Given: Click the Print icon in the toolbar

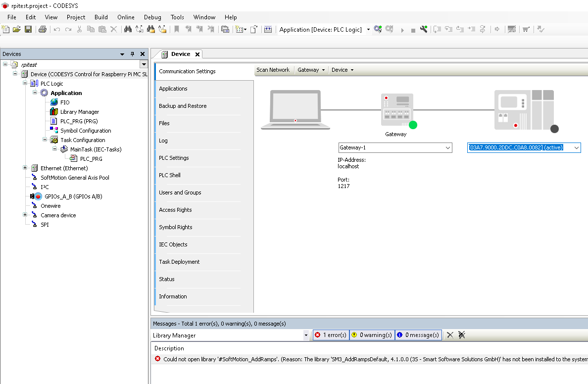Looking at the screenshot, I should 43,29.
